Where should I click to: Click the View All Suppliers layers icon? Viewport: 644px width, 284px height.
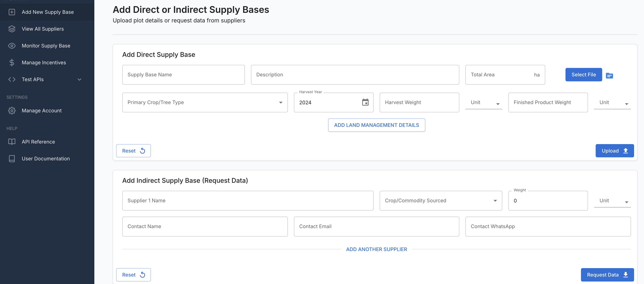pos(12,29)
